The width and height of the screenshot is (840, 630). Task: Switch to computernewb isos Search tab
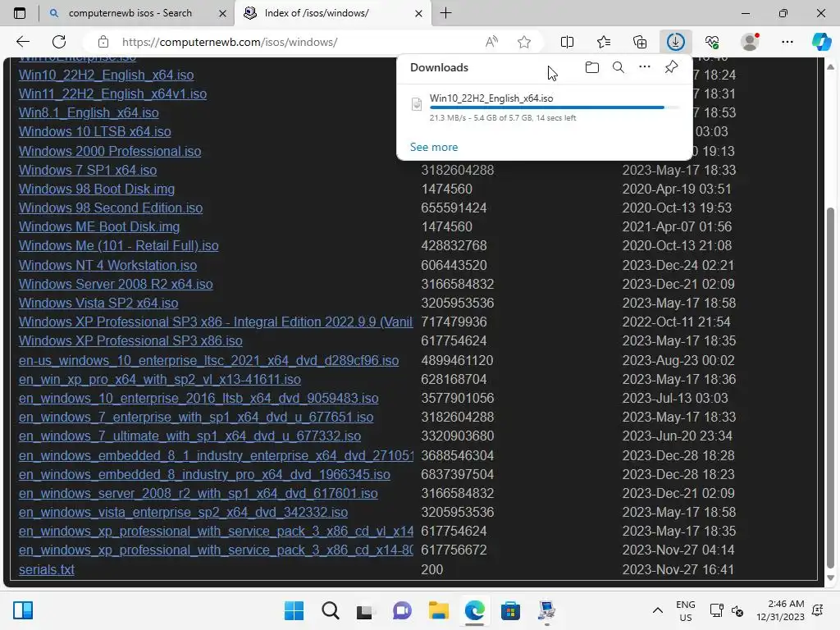[130, 13]
